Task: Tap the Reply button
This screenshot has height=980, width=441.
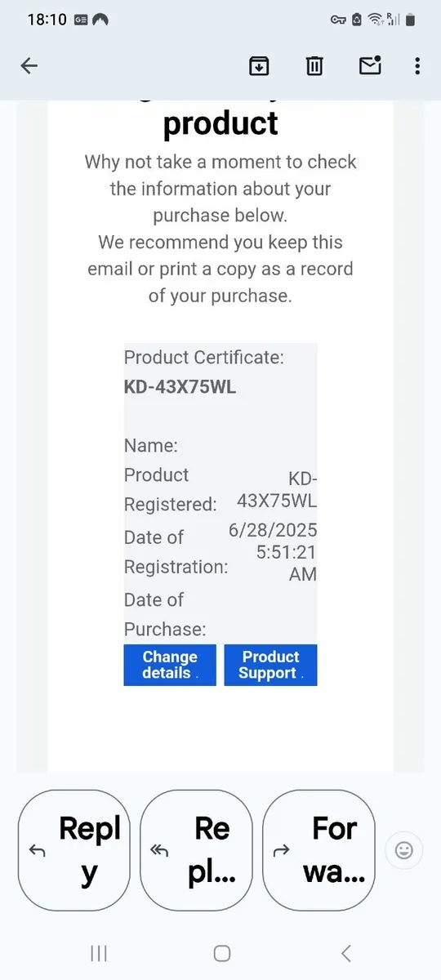Action: click(x=73, y=850)
